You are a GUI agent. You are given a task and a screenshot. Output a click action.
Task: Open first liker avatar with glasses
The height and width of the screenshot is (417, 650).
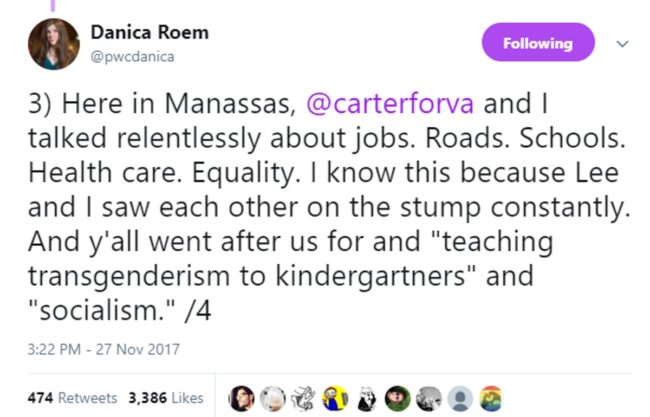coord(243,397)
